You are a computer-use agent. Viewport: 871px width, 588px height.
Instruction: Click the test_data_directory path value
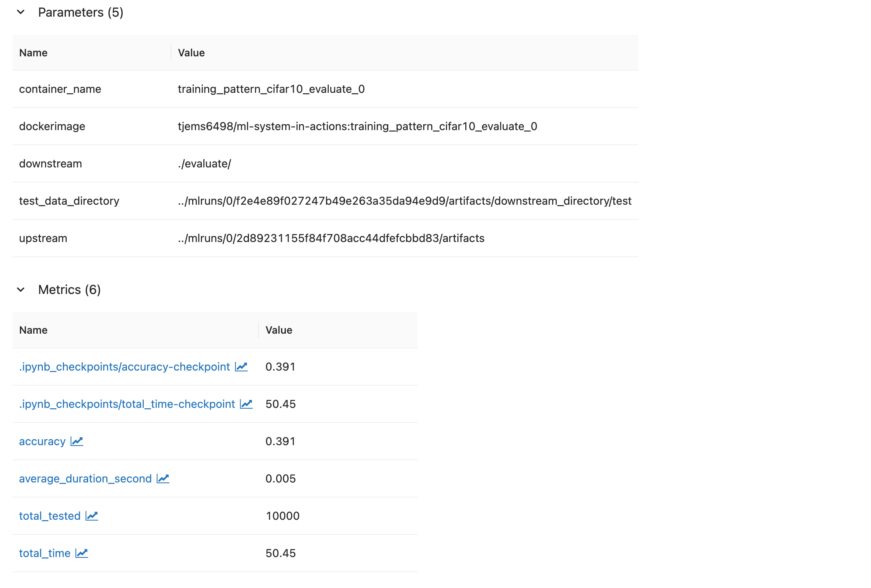click(x=404, y=201)
